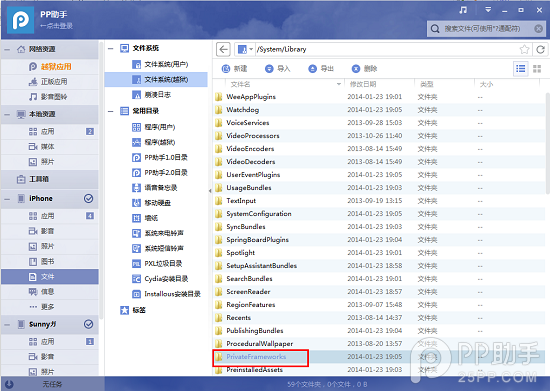
Task: Collapse middle panel with splitter arrow
Action: (210, 191)
